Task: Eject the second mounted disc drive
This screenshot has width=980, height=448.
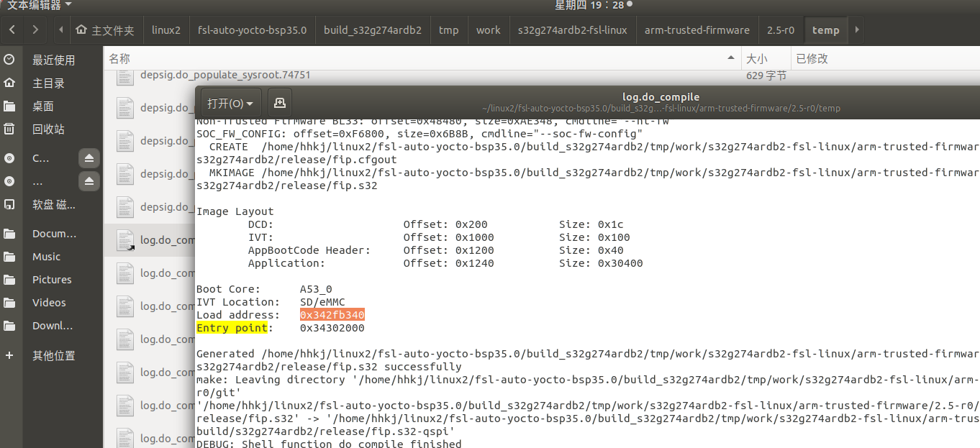Action: coord(88,181)
